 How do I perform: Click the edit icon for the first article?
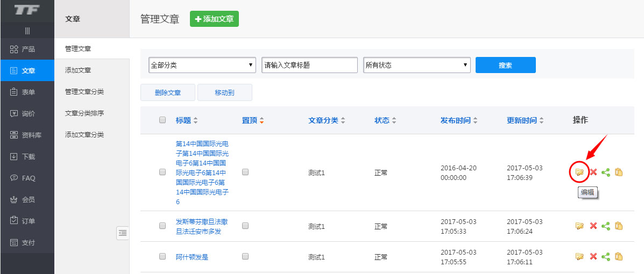(x=579, y=172)
